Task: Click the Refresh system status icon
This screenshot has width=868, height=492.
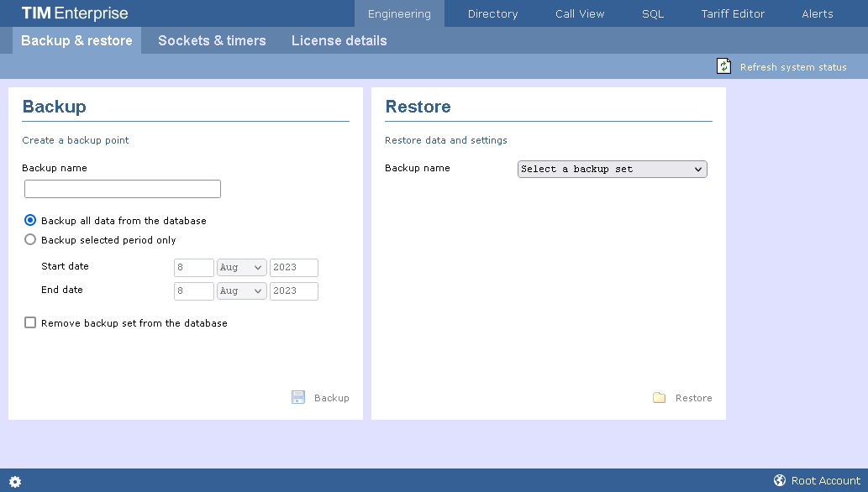Action: (723, 66)
